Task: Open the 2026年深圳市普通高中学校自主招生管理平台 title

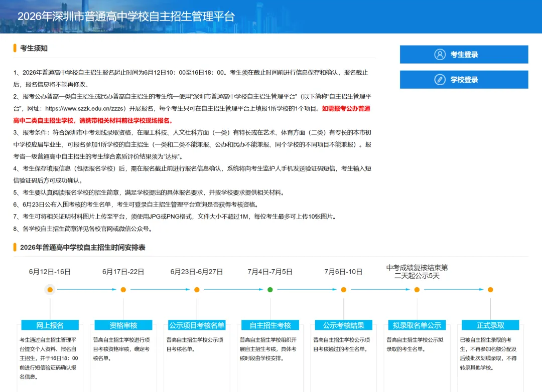Action: pyautogui.click(x=126, y=16)
